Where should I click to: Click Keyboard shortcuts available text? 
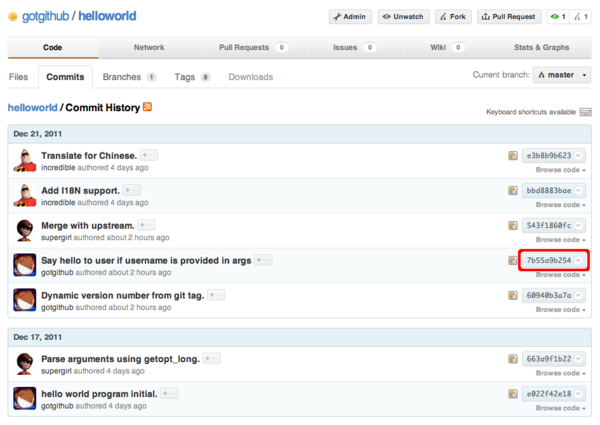coord(531,112)
